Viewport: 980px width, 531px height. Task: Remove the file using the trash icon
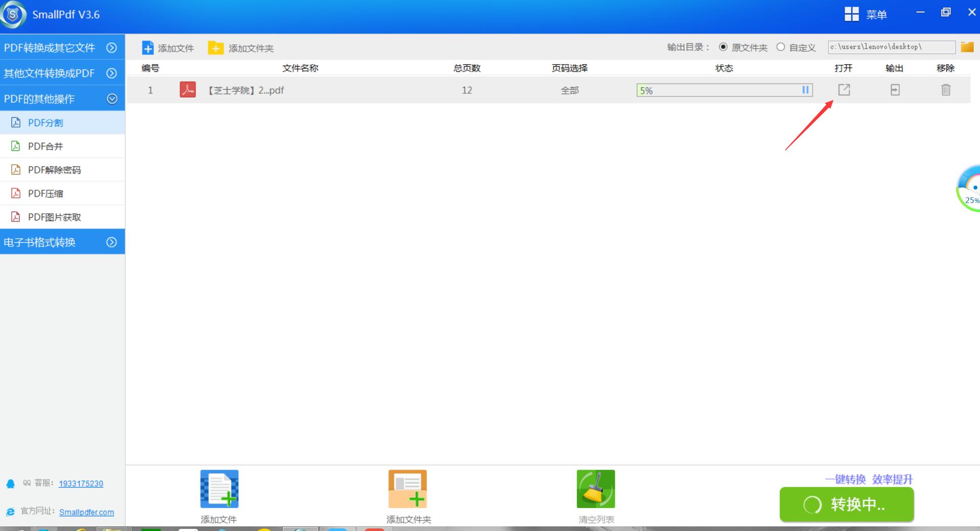pyautogui.click(x=946, y=90)
